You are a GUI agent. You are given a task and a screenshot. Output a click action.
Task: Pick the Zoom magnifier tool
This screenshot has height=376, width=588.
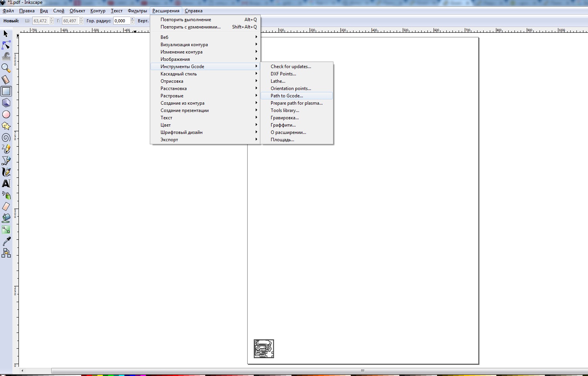coord(6,68)
